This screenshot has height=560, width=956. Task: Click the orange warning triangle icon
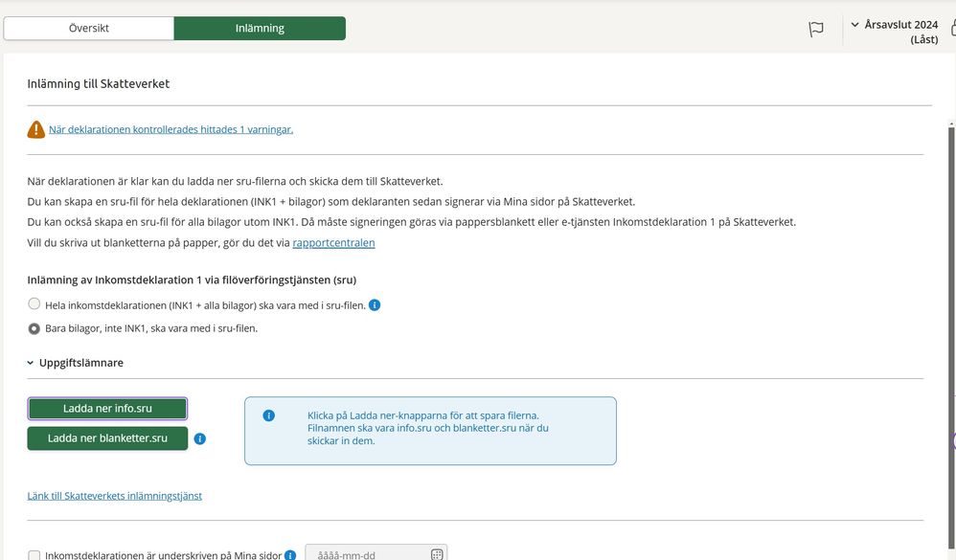[x=36, y=129]
